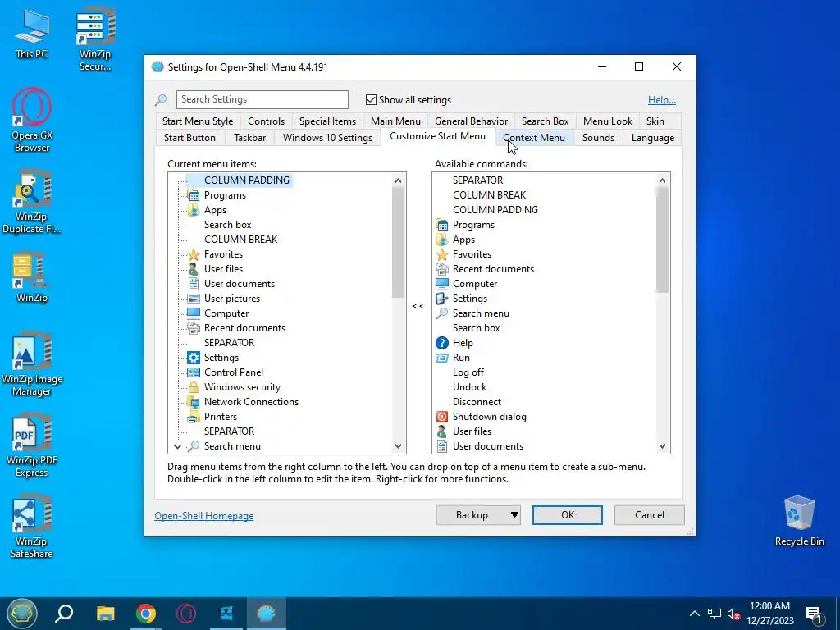Open Google Chrome from the taskbar

tap(146, 614)
